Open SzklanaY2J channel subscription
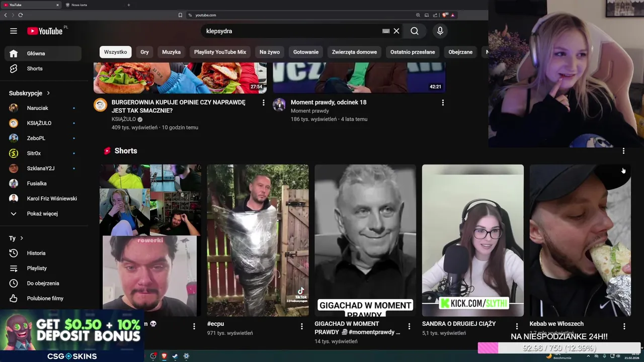This screenshot has height=362, width=644. click(x=43, y=168)
